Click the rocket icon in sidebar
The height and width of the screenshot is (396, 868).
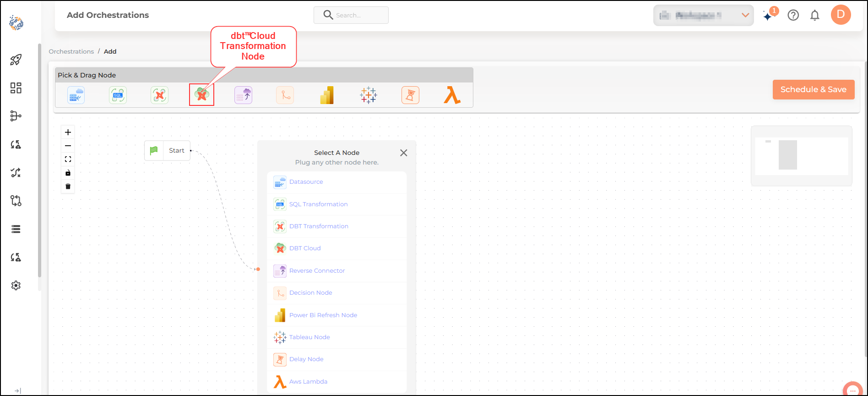click(16, 60)
